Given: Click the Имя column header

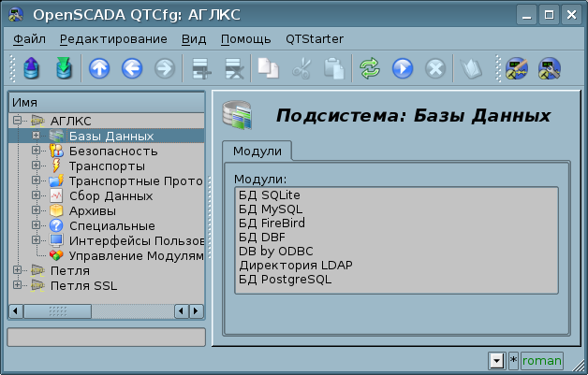Looking at the screenshot, I should (107, 102).
